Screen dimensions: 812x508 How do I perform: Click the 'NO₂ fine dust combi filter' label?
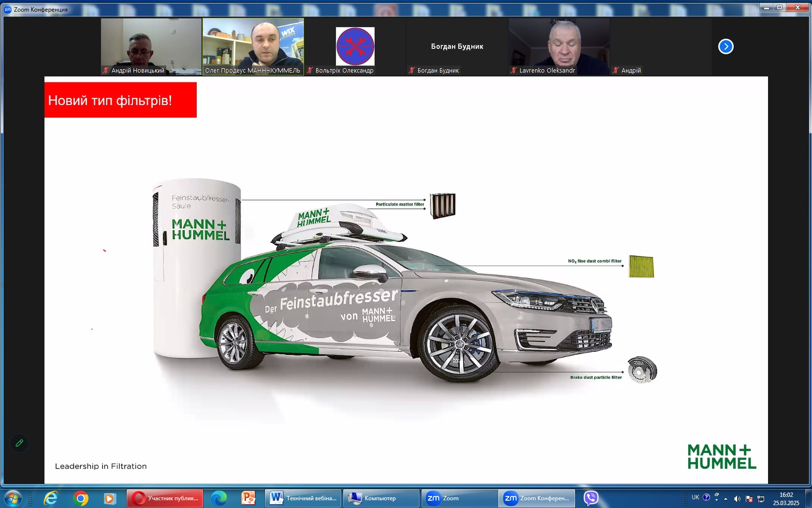(x=594, y=261)
